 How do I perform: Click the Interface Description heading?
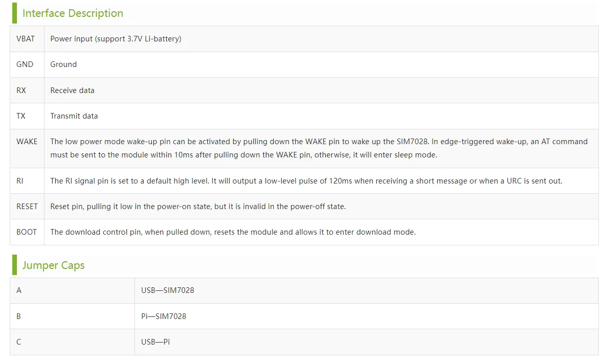pos(73,13)
